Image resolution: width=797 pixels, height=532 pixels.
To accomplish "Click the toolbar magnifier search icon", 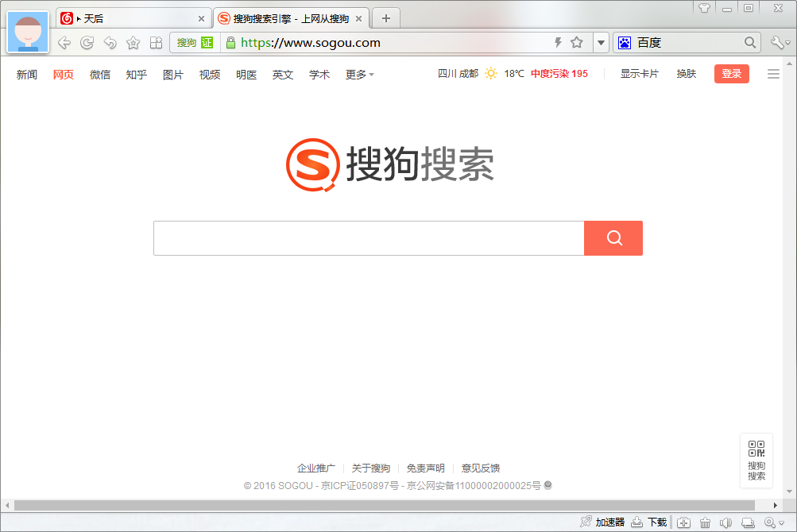I will coord(750,43).
